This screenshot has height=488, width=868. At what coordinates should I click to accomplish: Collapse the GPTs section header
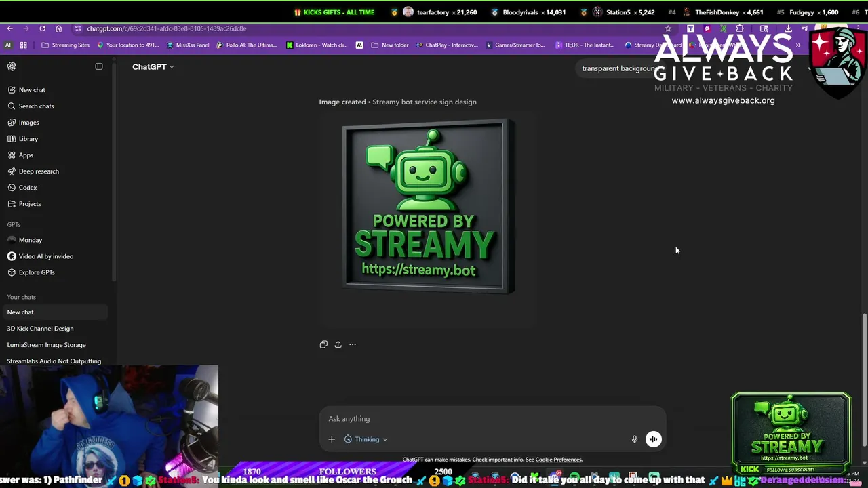[x=14, y=224]
